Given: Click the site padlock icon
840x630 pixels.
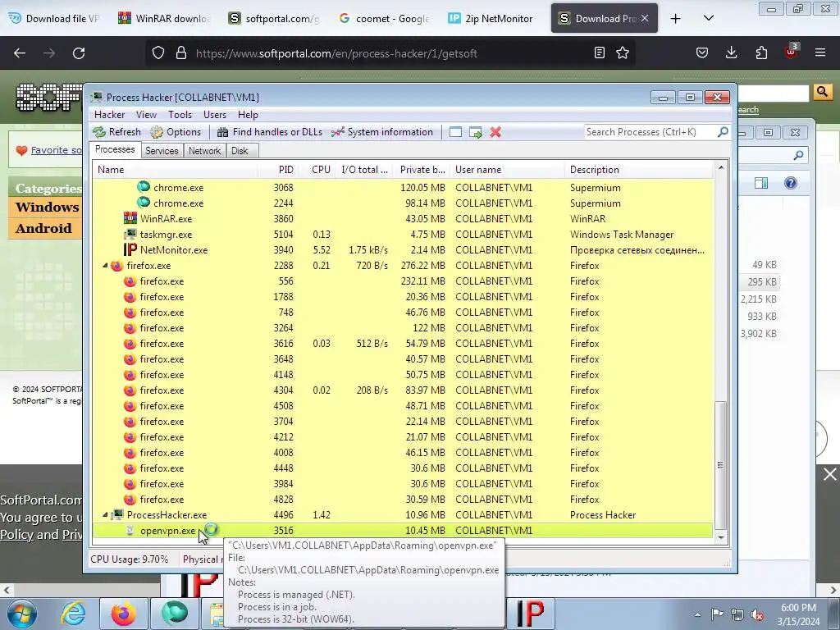Looking at the screenshot, I should click(x=181, y=53).
